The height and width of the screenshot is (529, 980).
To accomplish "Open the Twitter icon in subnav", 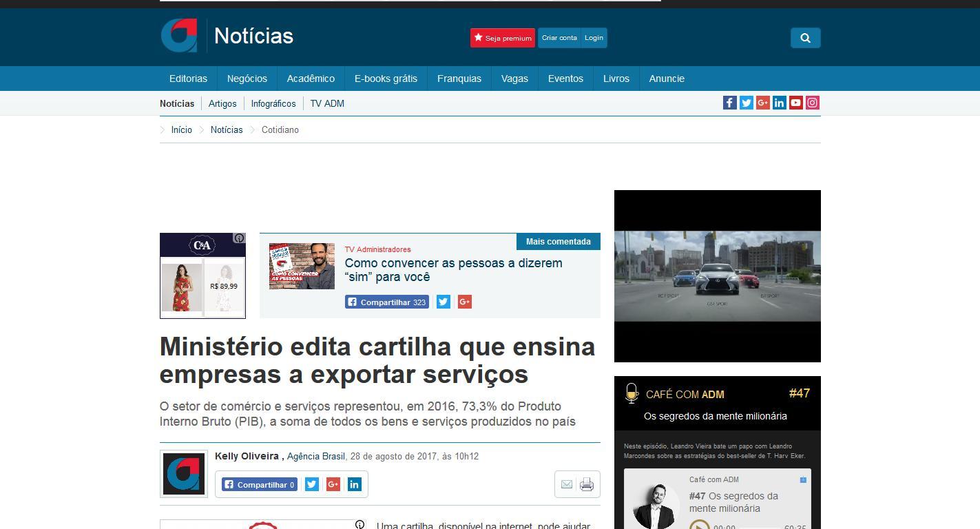I will tap(747, 103).
